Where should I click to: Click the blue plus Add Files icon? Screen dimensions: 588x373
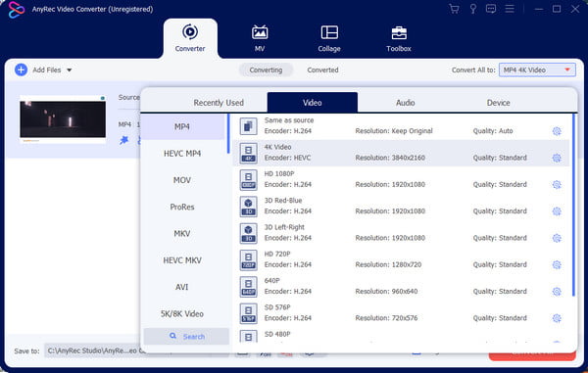[21, 70]
